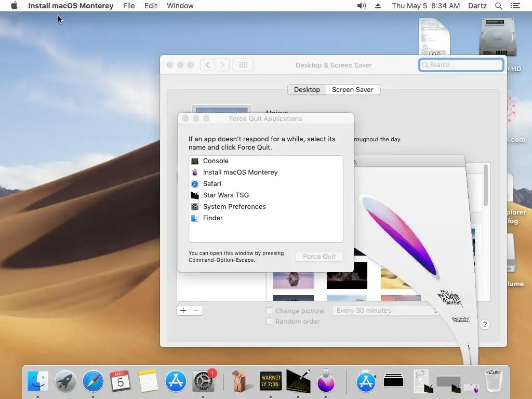Click the add folder plus button
Image resolution: width=532 pixels, height=399 pixels.
point(183,311)
